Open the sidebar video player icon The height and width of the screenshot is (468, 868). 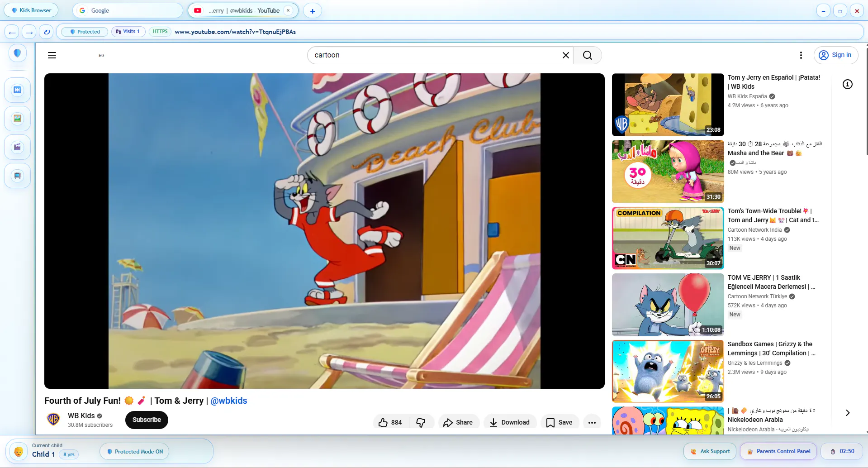point(18,90)
